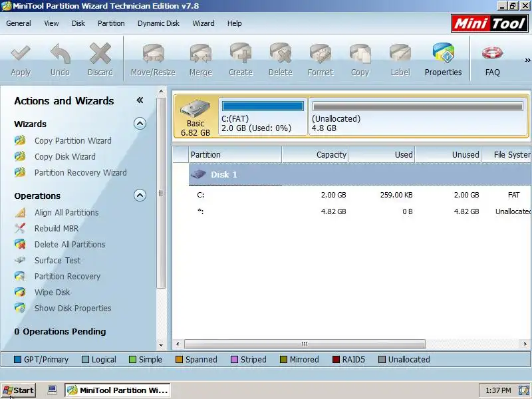Run Align All Partitions operation
The height and width of the screenshot is (399, 532).
pos(66,212)
